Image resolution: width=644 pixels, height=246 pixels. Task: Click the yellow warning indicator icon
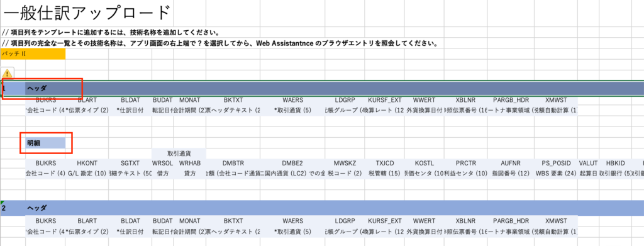coord(8,74)
